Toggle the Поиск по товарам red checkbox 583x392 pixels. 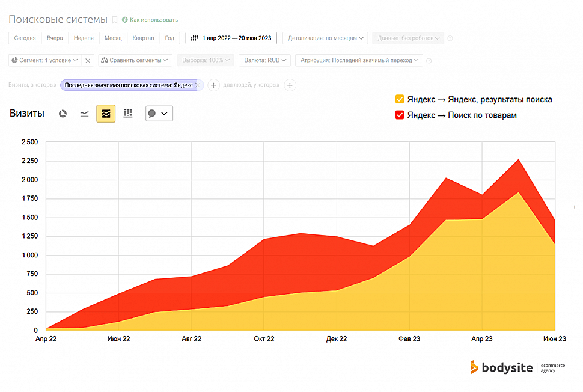[x=400, y=115]
